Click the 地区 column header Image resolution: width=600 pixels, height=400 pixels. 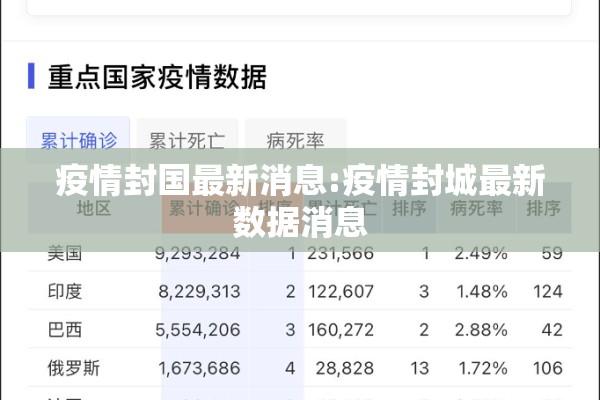[x=94, y=209]
